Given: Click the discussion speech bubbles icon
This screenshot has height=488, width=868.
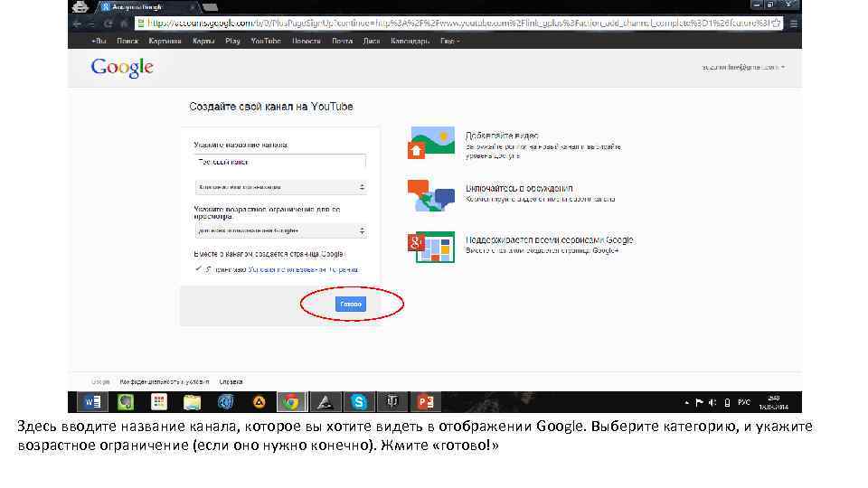Looking at the screenshot, I should (431, 195).
